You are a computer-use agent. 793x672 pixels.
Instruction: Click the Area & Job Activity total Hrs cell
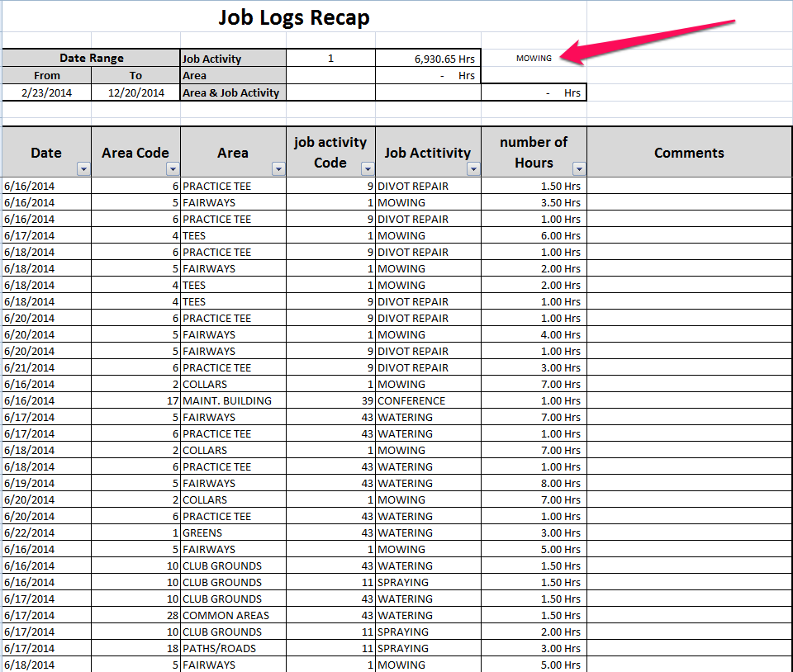pyautogui.click(x=534, y=92)
